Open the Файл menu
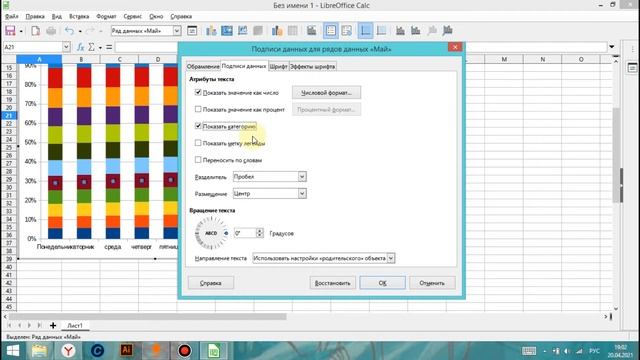This screenshot has height=360, width=640. point(11,16)
